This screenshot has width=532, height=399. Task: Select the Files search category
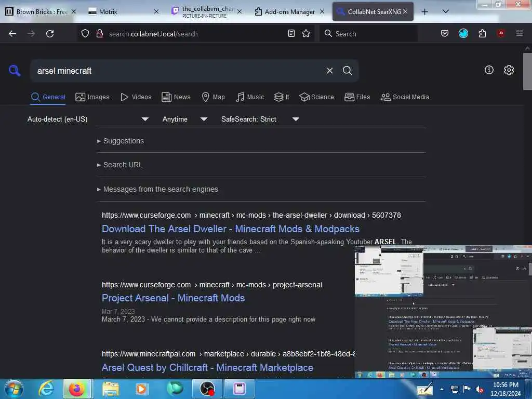(357, 97)
